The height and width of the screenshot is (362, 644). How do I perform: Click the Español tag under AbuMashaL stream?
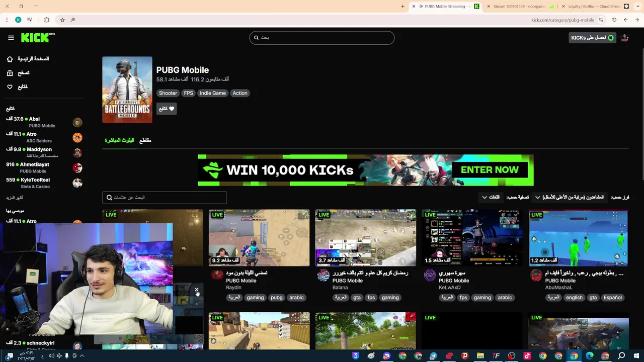pos(613,298)
